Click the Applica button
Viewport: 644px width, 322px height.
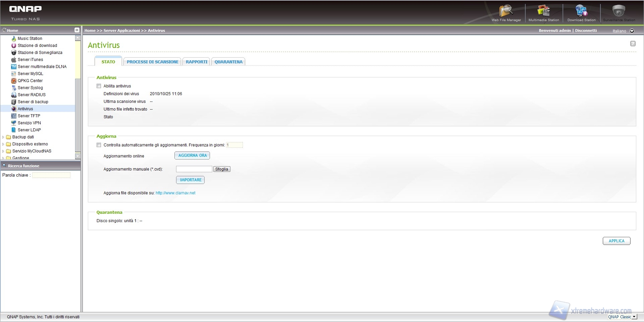(x=616, y=241)
